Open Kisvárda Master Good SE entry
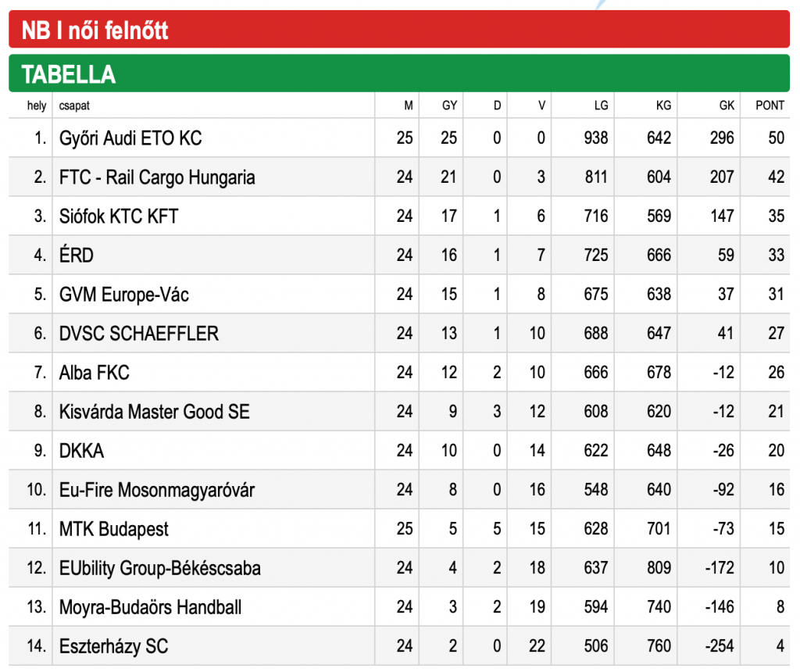This screenshot has width=800, height=672. tap(155, 412)
